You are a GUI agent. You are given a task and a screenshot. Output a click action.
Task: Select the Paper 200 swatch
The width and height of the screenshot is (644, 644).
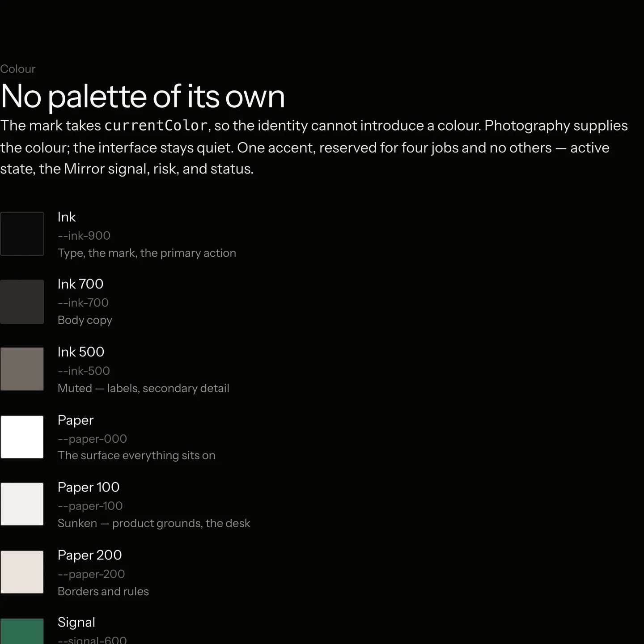(x=22, y=572)
